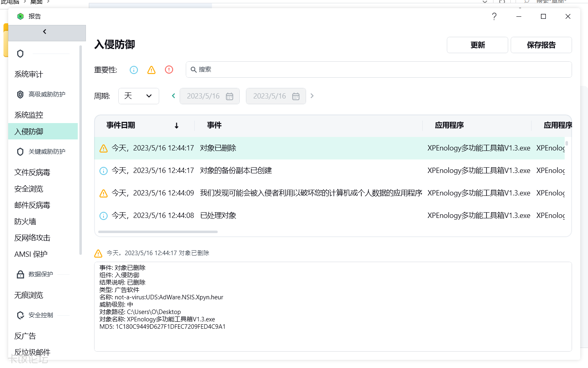
Task: Filter by warning importance triangle icon
Action: click(151, 70)
